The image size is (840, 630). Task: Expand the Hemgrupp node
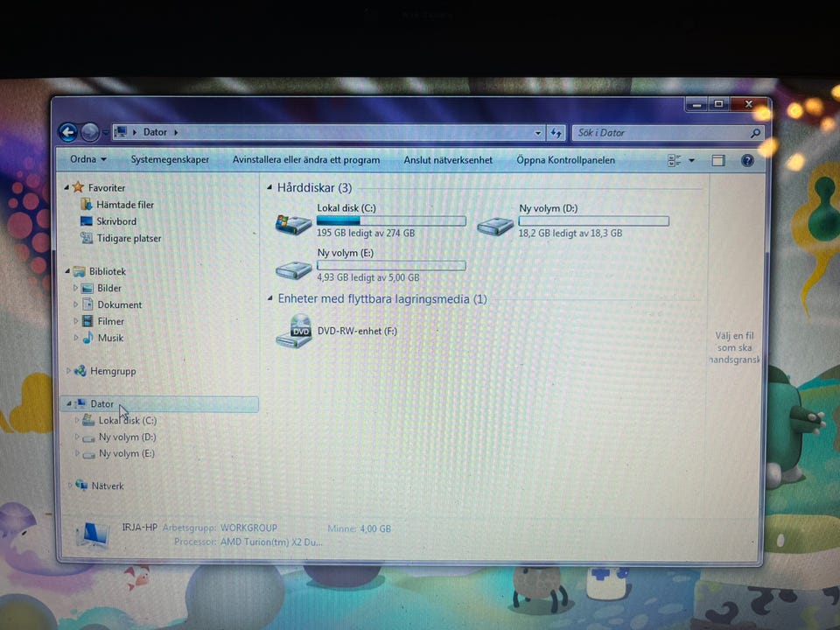point(68,371)
